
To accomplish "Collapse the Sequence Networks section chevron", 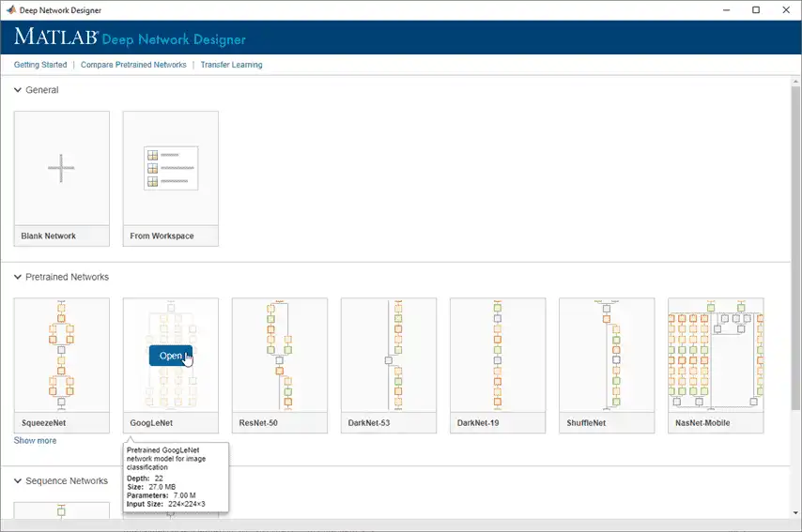I will click(x=18, y=481).
